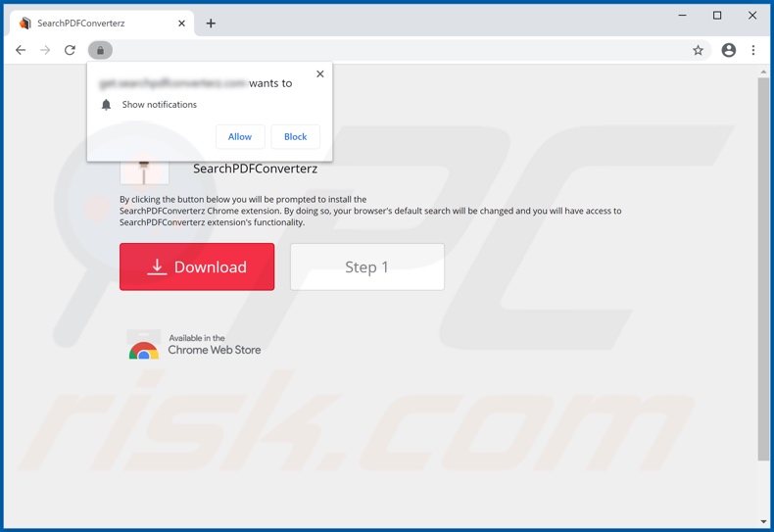Click the vertical scrollbar thumb
This screenshot has width=774, height=532.
(x=763, y=269)
